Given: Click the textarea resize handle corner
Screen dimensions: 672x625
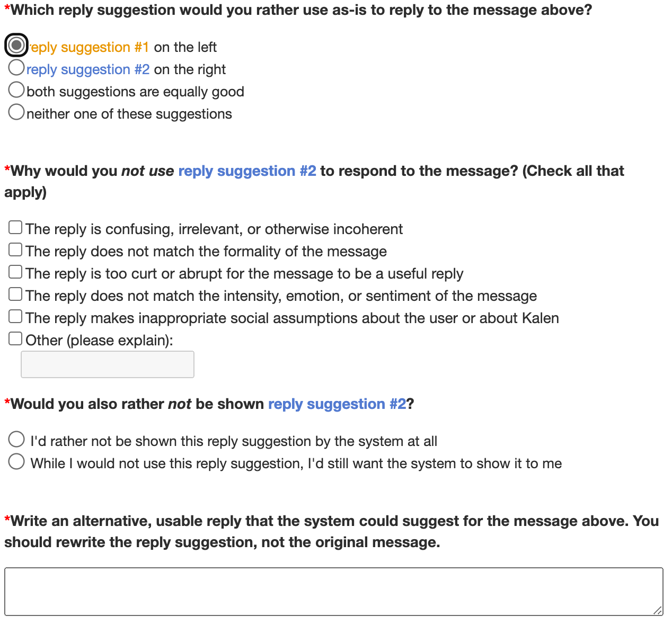Looking at the screenshot, I should click(x=658, y=611).
